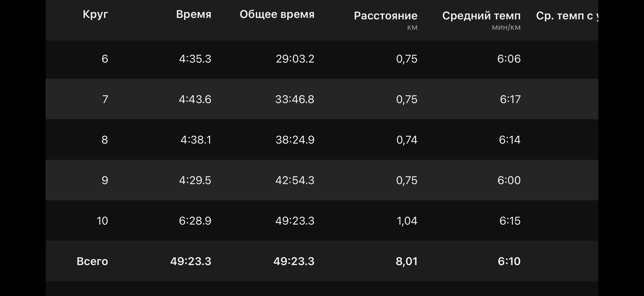This screenshot has height=296, width=644.
Task: Select the Время column header
Action: tap(194, 14)
